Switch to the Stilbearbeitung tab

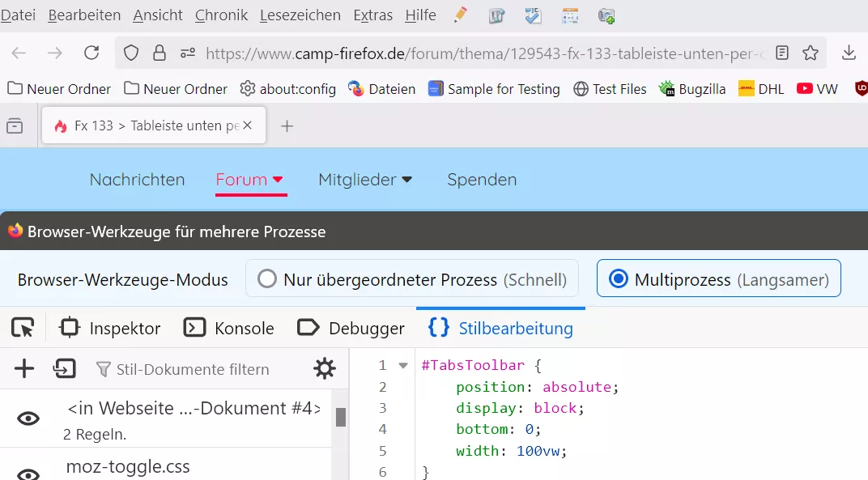click(500, 328)
